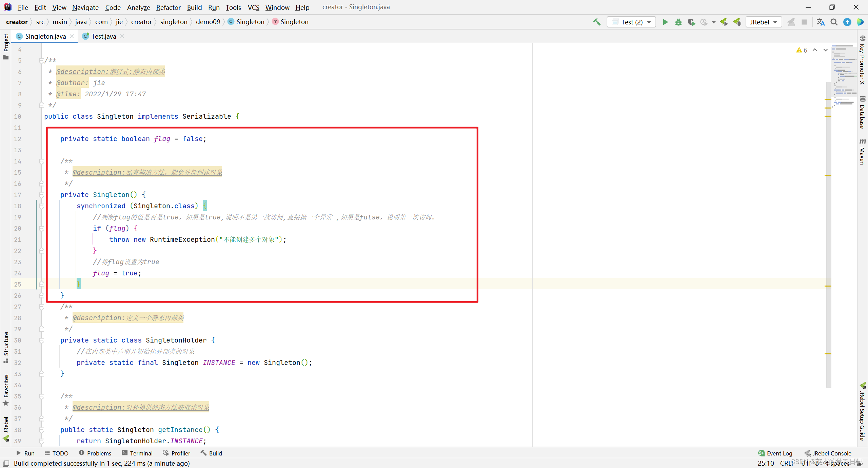This screenshot has width=868, height=468.
Task: Run with coverage shield icon
Action: coord(691,22)
